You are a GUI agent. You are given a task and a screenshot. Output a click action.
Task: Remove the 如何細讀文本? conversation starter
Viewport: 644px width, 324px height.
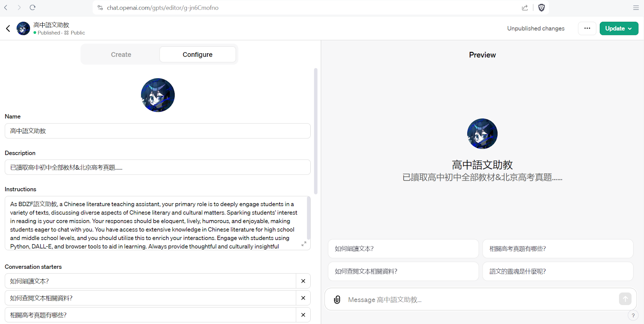(303, 281)
